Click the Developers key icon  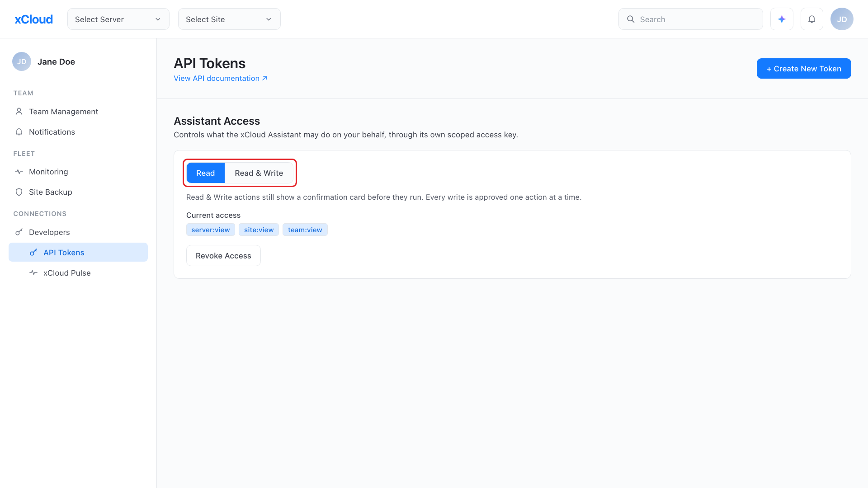19,232
